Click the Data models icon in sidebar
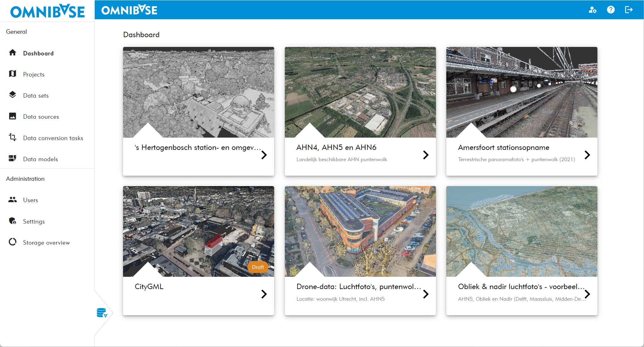644x347 pixels. (x=13, y=158)
